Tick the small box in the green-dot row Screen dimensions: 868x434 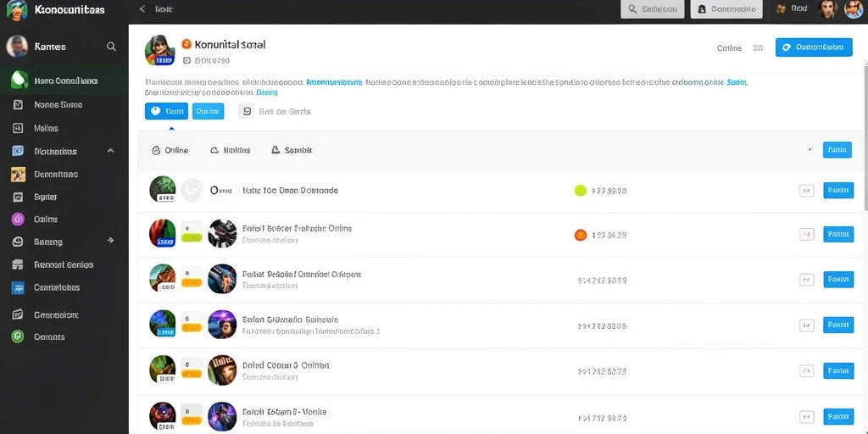tap(807, 191)
